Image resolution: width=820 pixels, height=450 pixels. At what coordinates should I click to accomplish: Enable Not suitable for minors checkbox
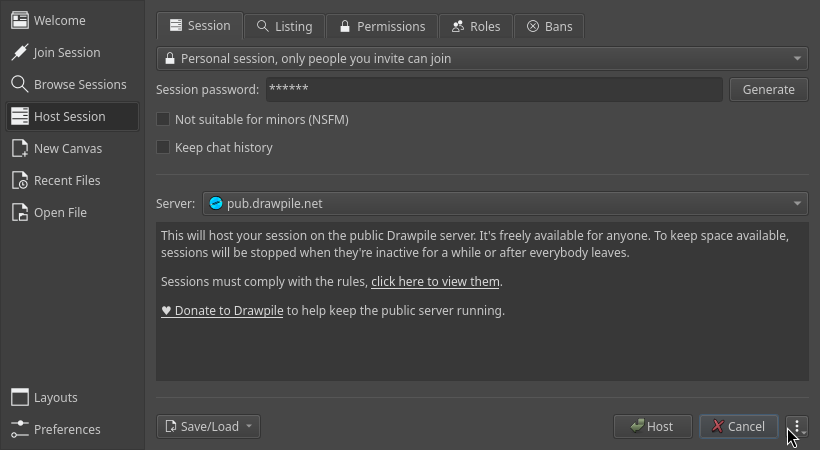163,120
